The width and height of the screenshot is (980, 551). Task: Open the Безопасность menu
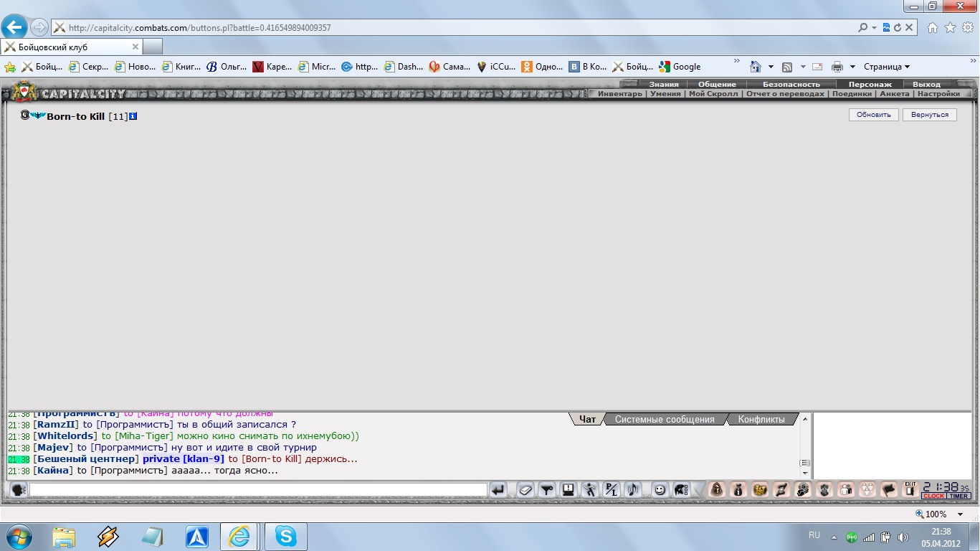[x=791, y=84]
